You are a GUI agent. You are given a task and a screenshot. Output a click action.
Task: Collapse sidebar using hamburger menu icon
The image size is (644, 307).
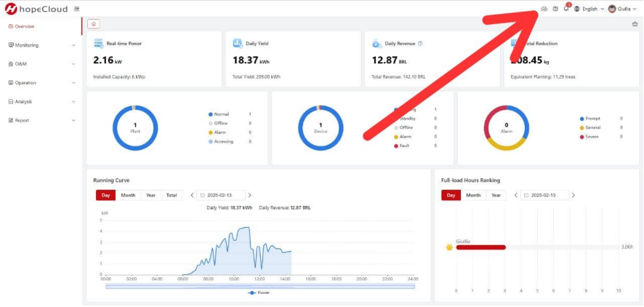click(x=77, y=9)
